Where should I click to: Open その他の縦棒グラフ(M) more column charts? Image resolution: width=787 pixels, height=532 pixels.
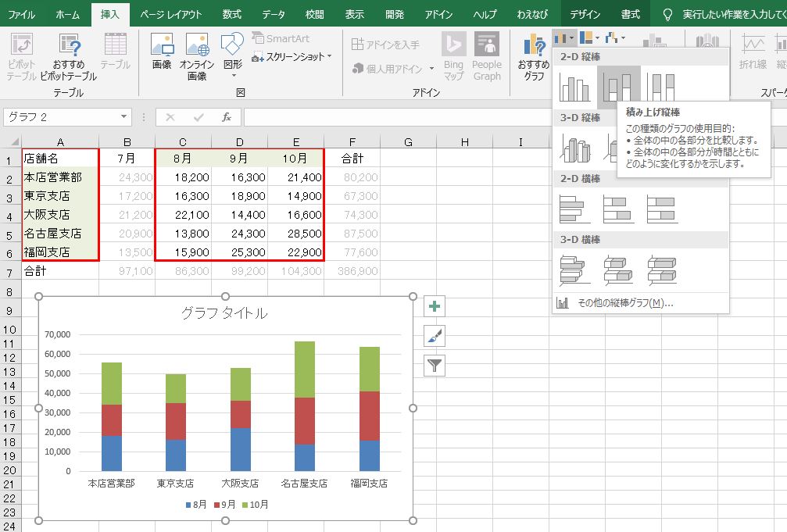coord(640,303)
